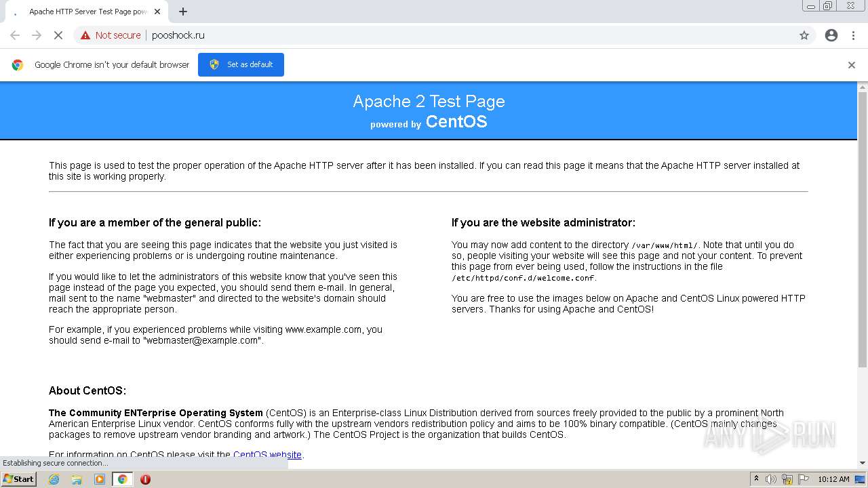The width and height of the screenshot is (868, 488).
Task: Click the /etc/httpd/conf.d/welcome.conf path text
Action: 524,278
